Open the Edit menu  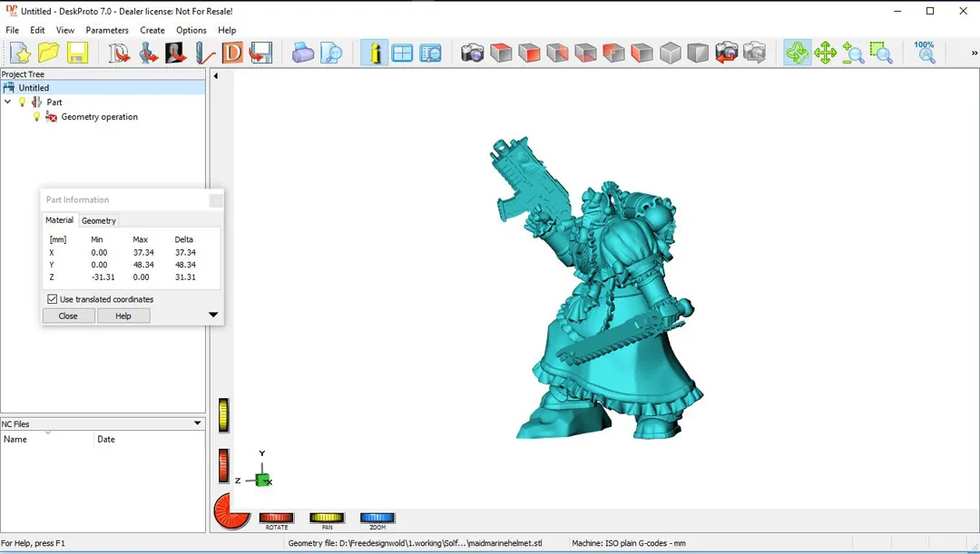[37, 30]
